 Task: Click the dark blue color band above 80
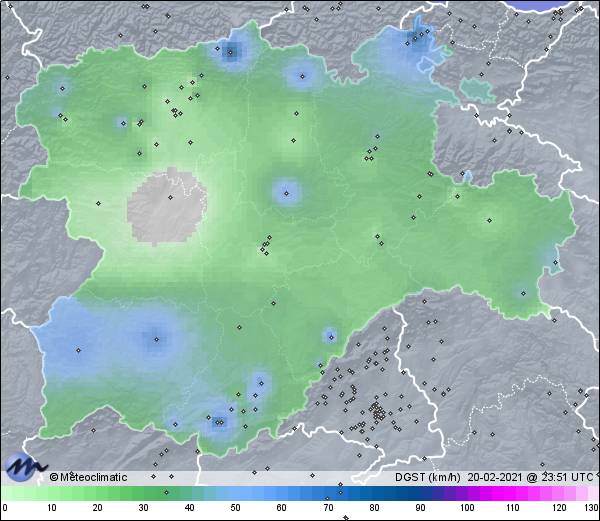pyautogui.click(x=374, y=494)
